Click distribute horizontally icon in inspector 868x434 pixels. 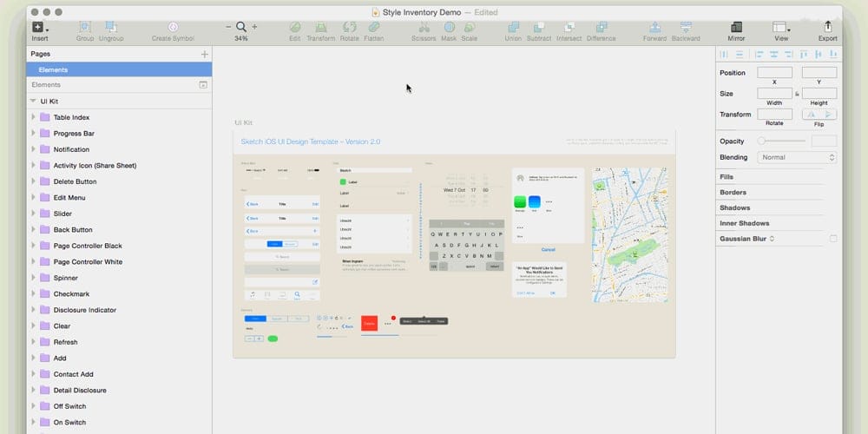click(x=724, y=54)
